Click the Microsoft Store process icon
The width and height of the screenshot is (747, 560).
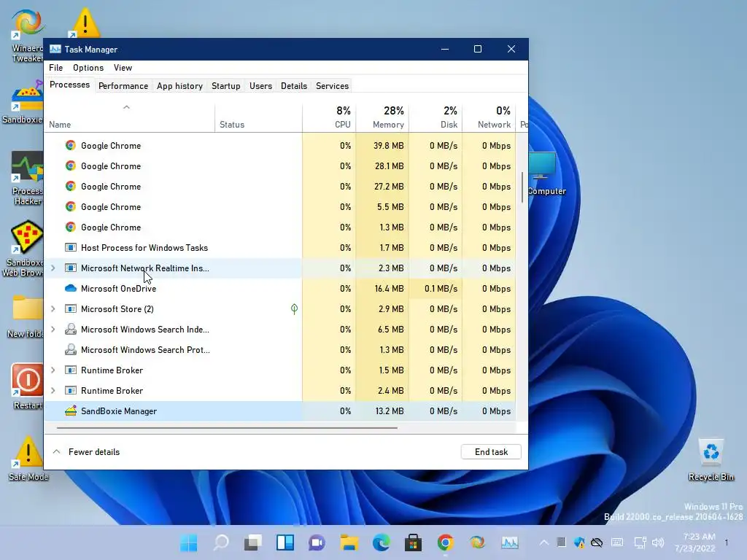[x=71, y=309]
